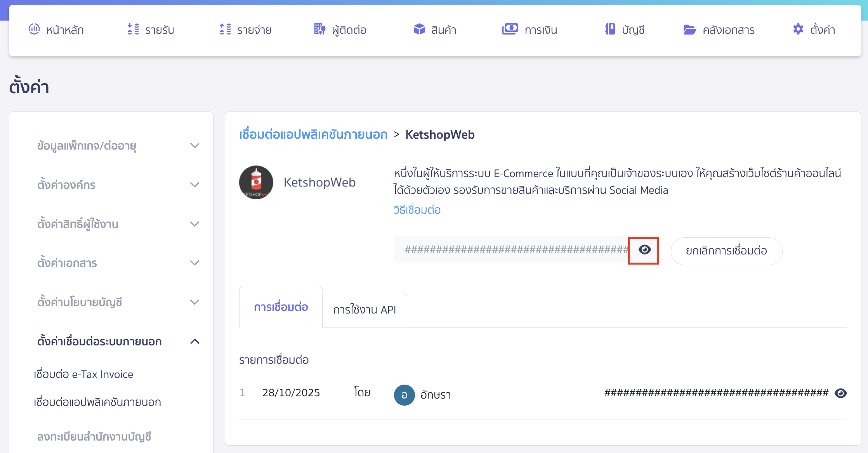This screenshot has width=868, height=453.
Task: Select the รายรับ income menu icon
Action: pos(132,29)
